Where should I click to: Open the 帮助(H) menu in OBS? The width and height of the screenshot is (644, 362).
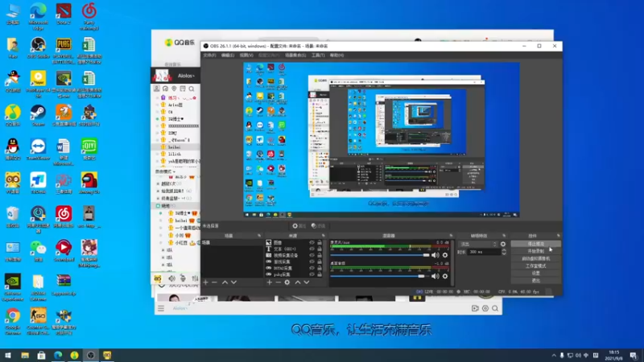pos(336,55)
